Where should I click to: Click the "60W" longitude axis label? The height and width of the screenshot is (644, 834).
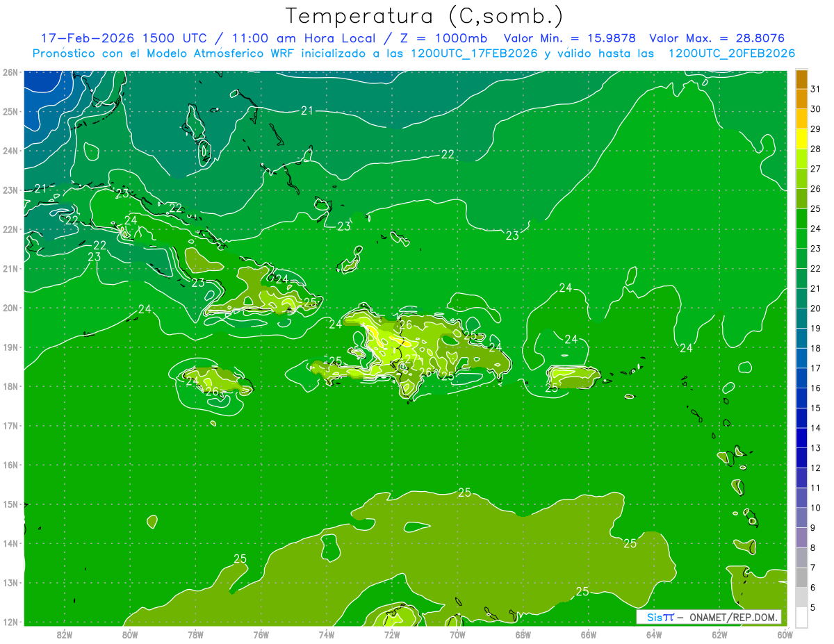785,634
